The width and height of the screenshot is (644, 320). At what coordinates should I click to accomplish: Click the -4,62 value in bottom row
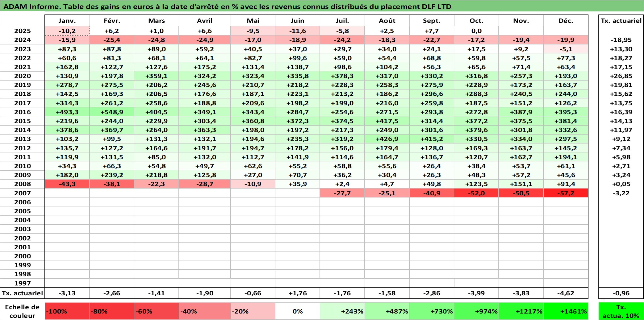click(x=566, y=293)
